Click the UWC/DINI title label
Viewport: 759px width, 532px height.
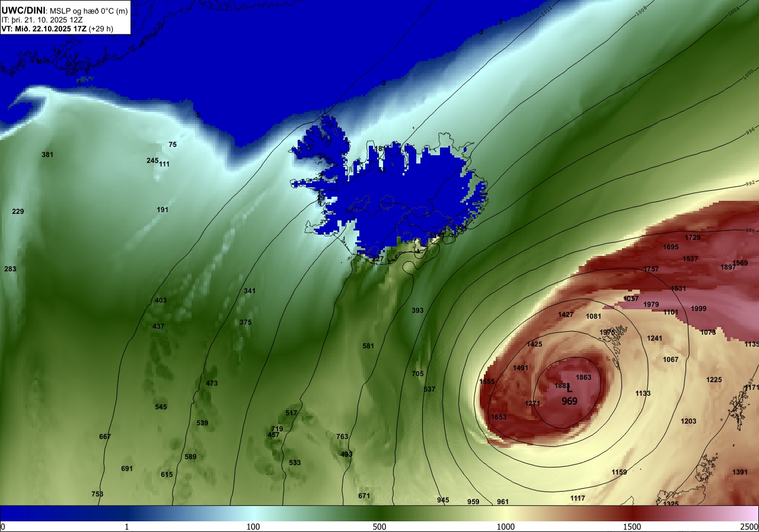(23, 10)
